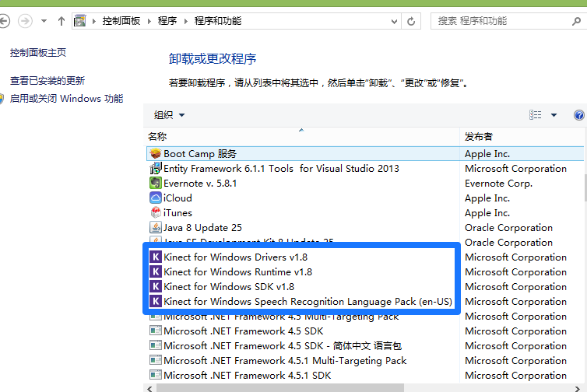This screenshot has width=587, height=392.
Task: Open 控制面板 breadcrumb in address bar
Action: [x=121, y=21]
